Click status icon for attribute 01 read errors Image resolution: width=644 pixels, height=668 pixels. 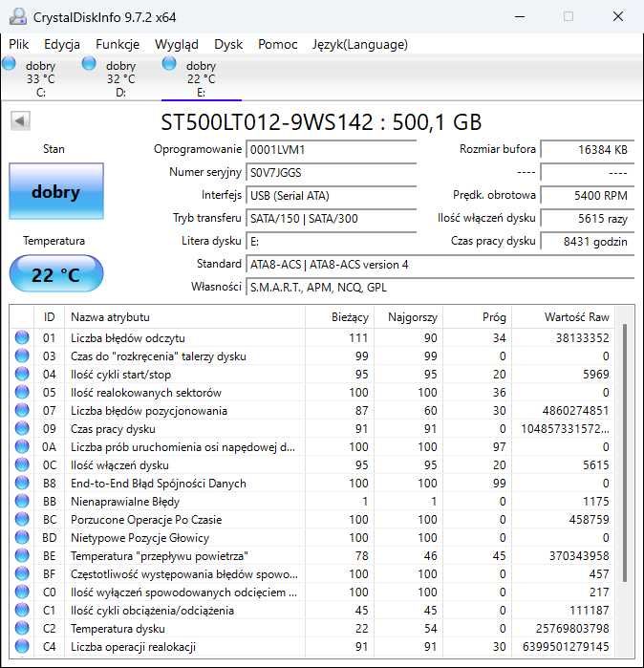(22, 337)
